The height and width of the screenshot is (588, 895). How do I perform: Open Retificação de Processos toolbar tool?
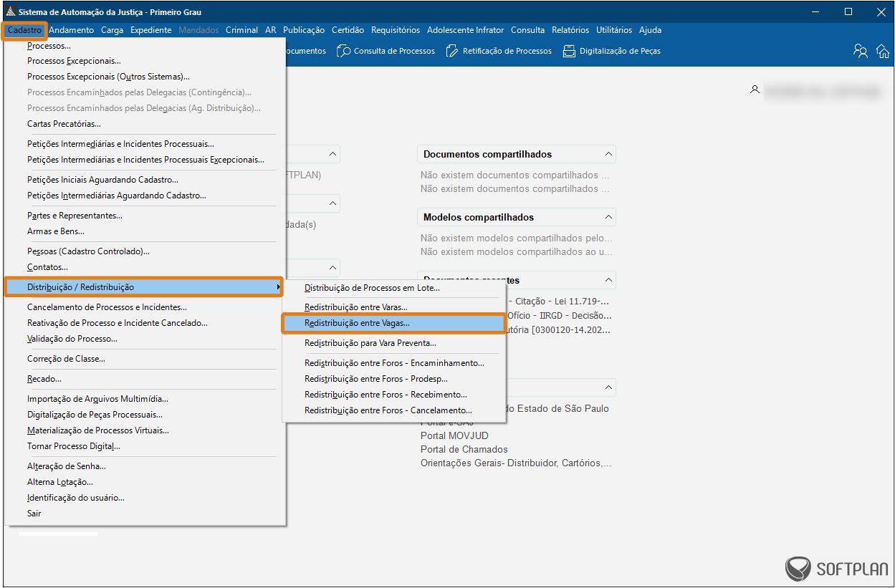(x=499, y=51)
